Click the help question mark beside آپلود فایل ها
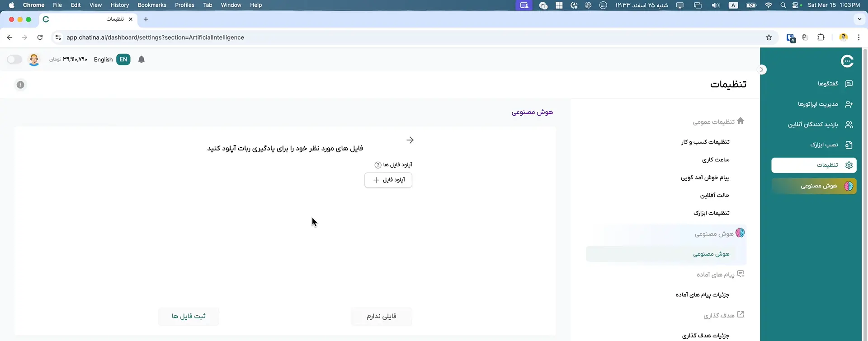Viewport: 868px width, 341px height. (378, 165)
